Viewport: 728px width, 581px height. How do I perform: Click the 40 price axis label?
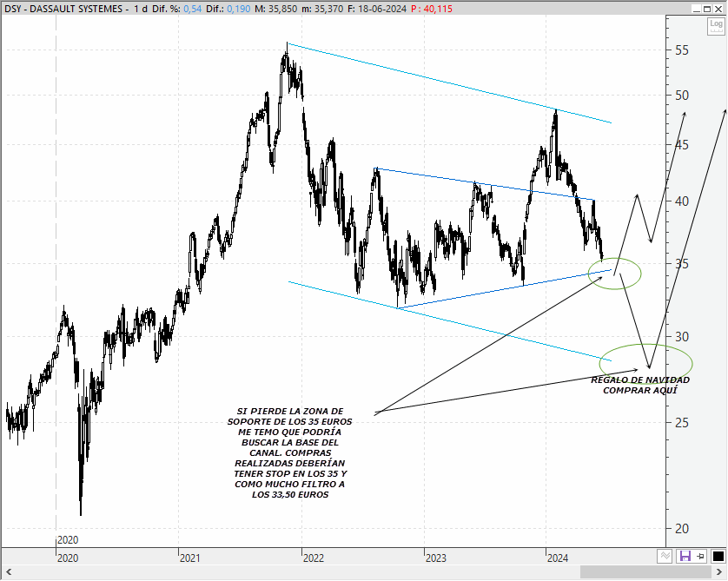682,201
